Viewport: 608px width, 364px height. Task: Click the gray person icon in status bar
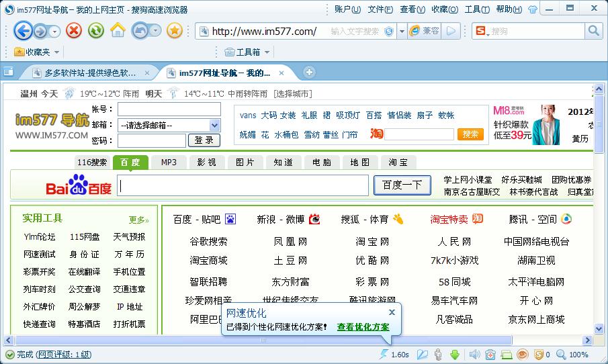coord(438,355)
